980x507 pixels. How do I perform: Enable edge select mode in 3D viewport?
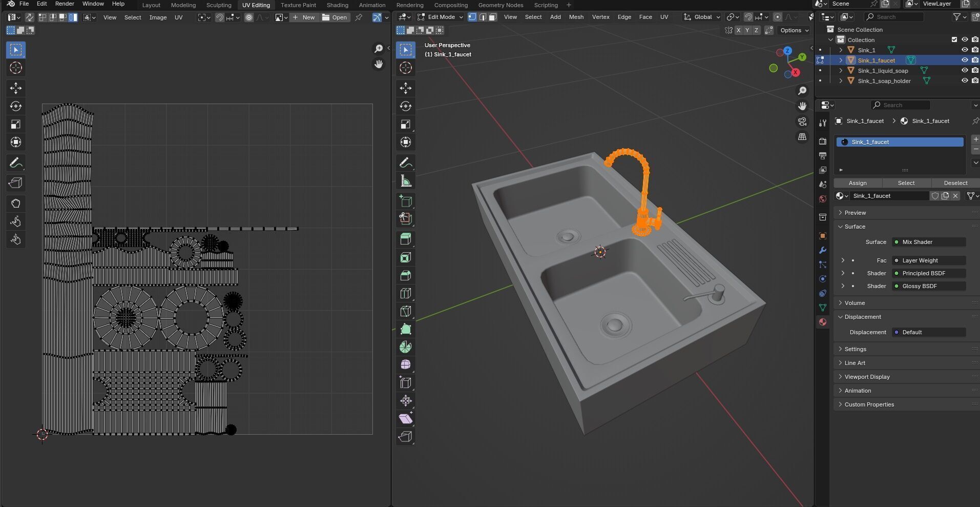pos(483,17)
